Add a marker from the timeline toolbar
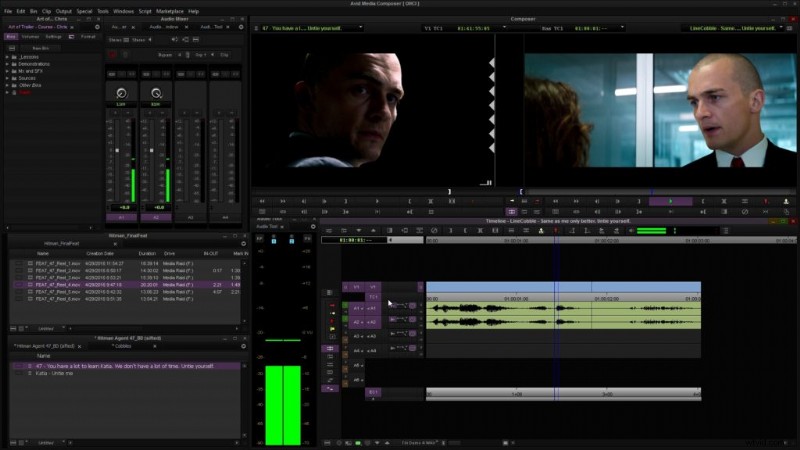The height and width of the screenshot is (450, 800). tap(556, 231)
